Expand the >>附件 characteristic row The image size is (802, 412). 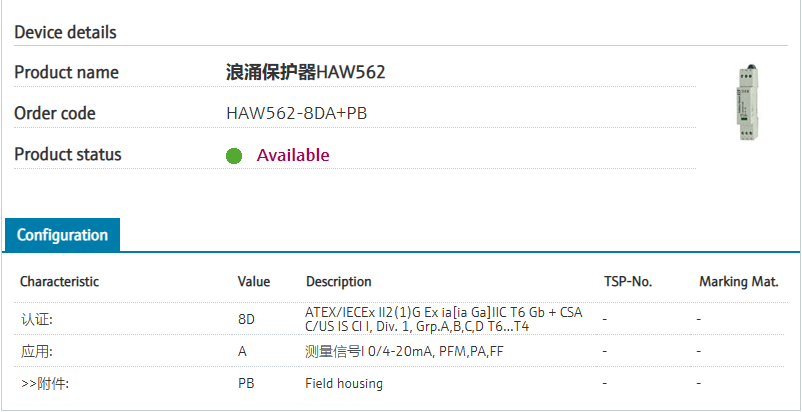tap(44, 383)
